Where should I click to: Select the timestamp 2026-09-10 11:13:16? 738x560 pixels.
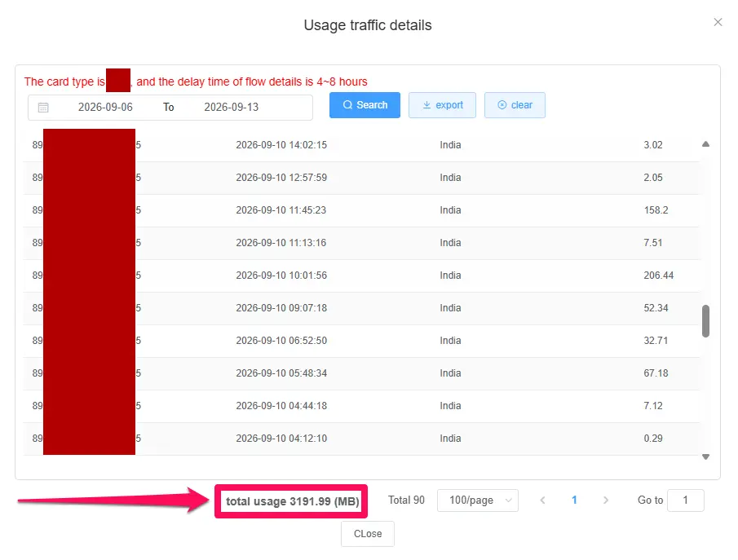point(281,243)
